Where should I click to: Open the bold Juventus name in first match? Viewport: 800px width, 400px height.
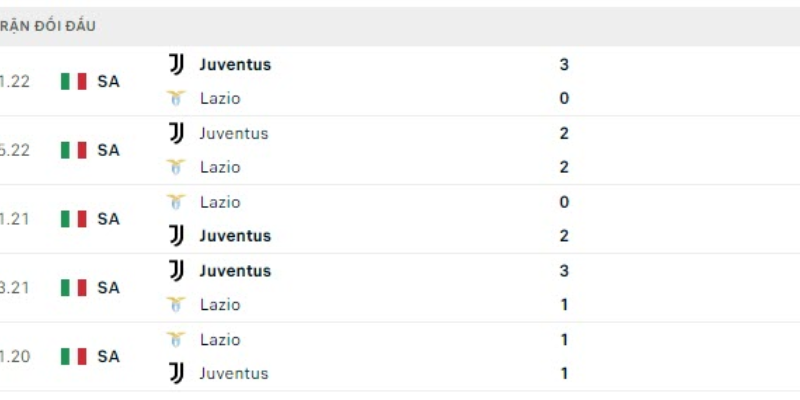click(235, 65)
